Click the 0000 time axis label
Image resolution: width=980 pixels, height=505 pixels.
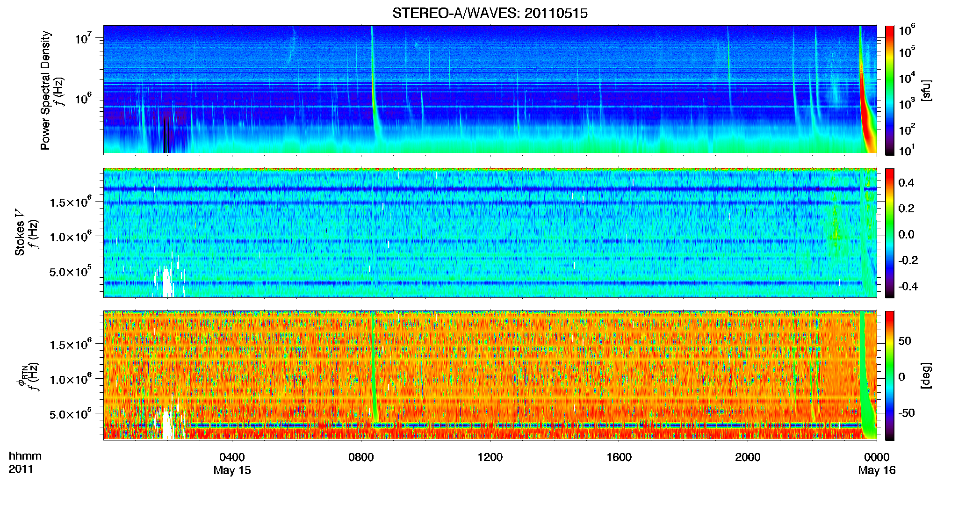877,457
